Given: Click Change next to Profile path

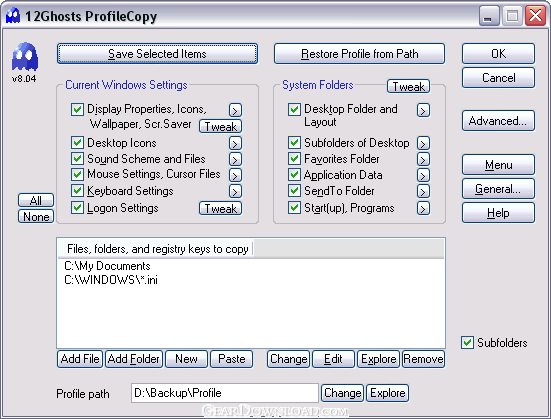Looking at the screenshot, I should pyautogui.click(x=343, y=393).
